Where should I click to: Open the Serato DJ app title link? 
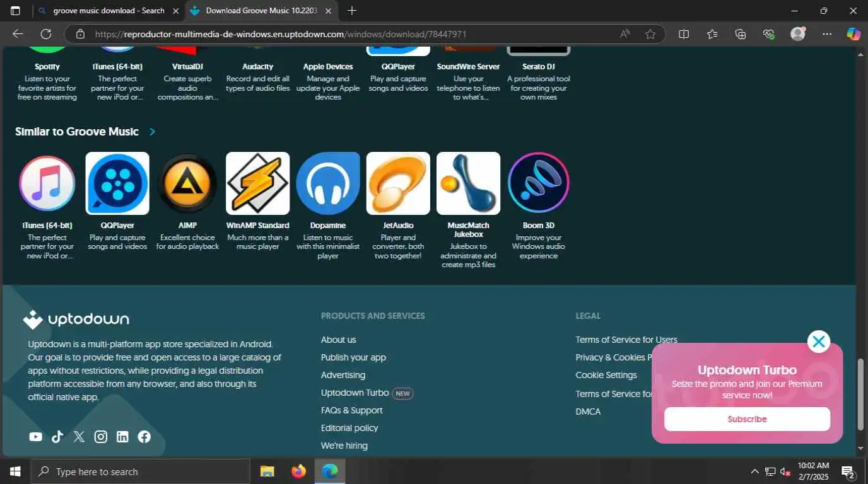(x=539, y=66)
